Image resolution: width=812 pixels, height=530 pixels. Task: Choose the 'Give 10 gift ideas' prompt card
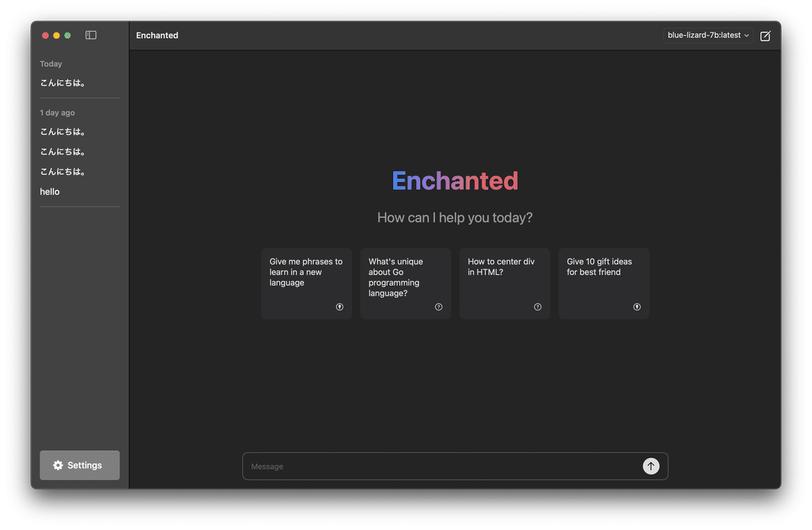click(604, 283)
